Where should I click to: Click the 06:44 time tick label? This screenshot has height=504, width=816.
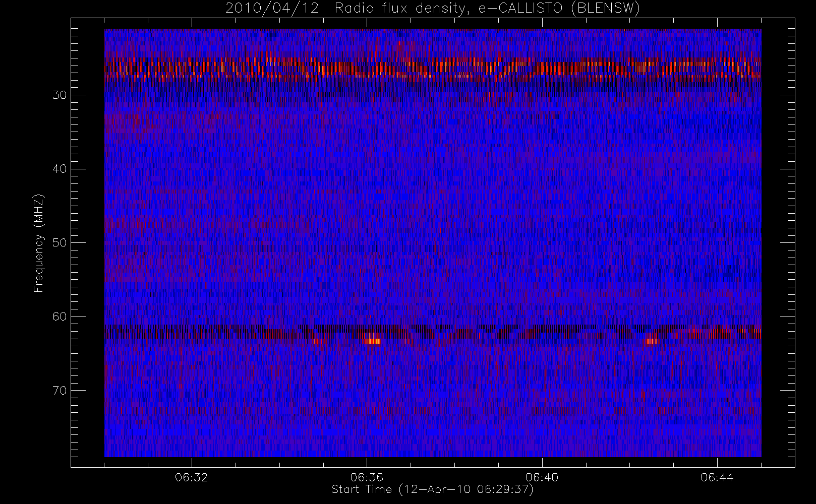[x=717, y=477]
